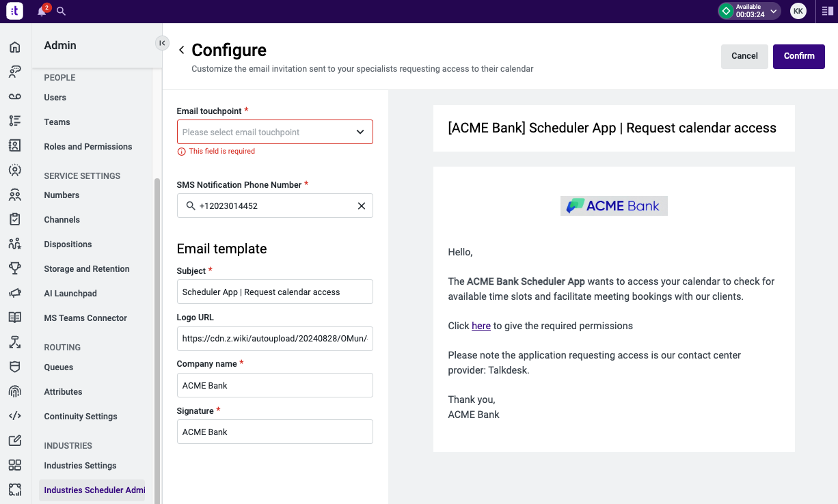838x504 pixels.
Task: Open the clipboard checkmark icon in rail
Action: click(x=14, y=219)
